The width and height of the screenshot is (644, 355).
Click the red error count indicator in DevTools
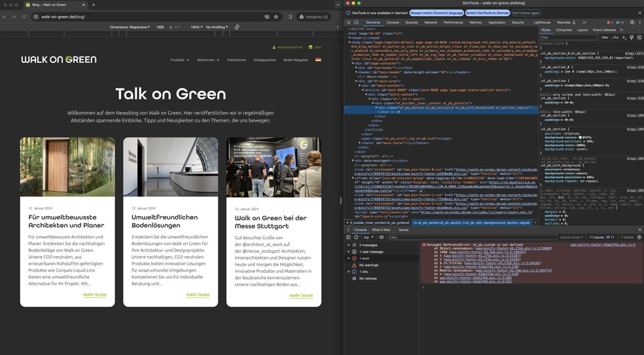pyautogui.click(x=610, y=23)
